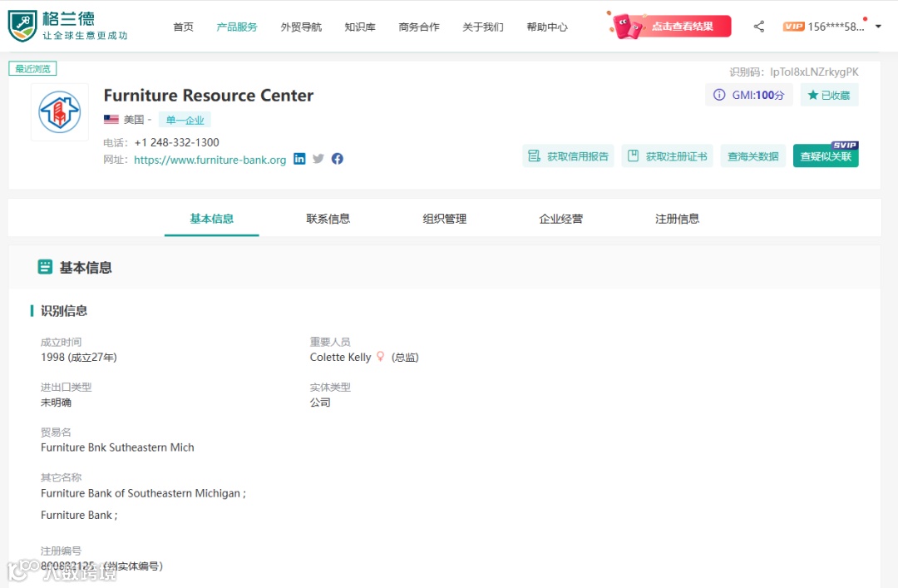Click the account number 156****58
898x588 pixels.
836,27
